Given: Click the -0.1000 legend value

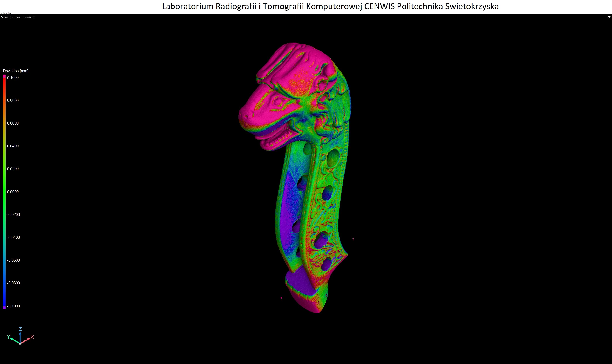Looking at the screenshot, I should (x=13, y=306).
